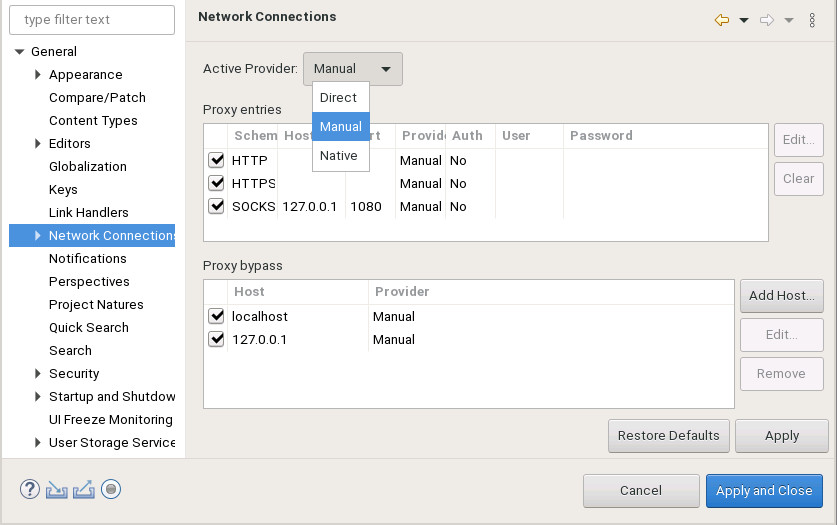Select Direct from provider dropdown
The height and width of the screenshot is (525, 837).
(339, 98)
